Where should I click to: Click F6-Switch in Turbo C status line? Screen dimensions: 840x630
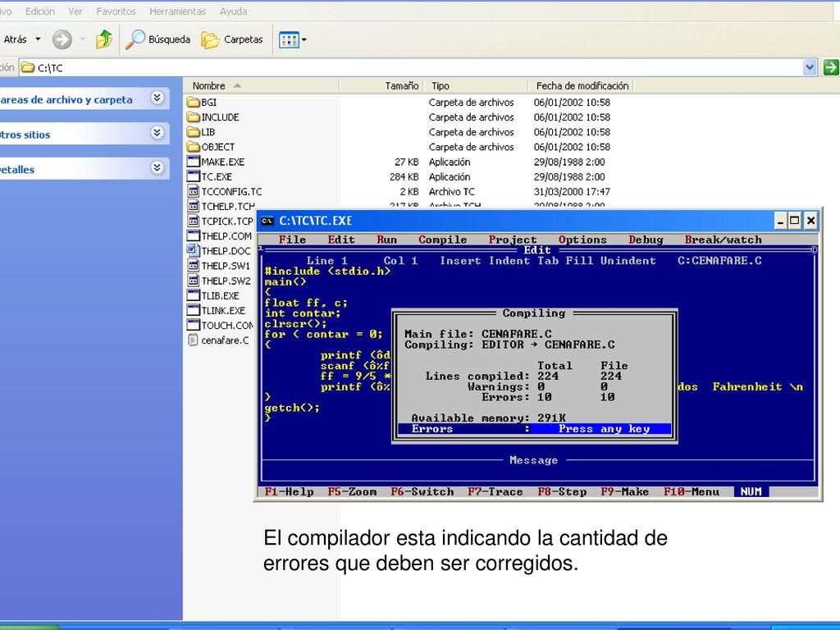click(422, 492)
